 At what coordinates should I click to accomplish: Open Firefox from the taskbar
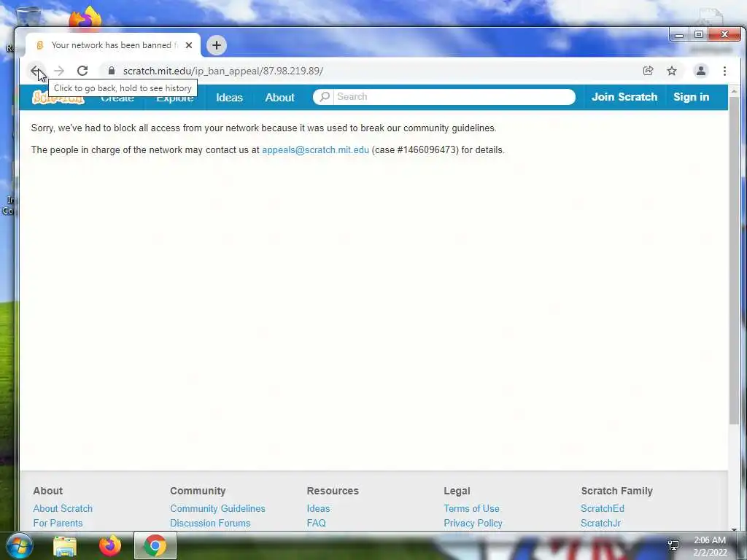point(110,545)
